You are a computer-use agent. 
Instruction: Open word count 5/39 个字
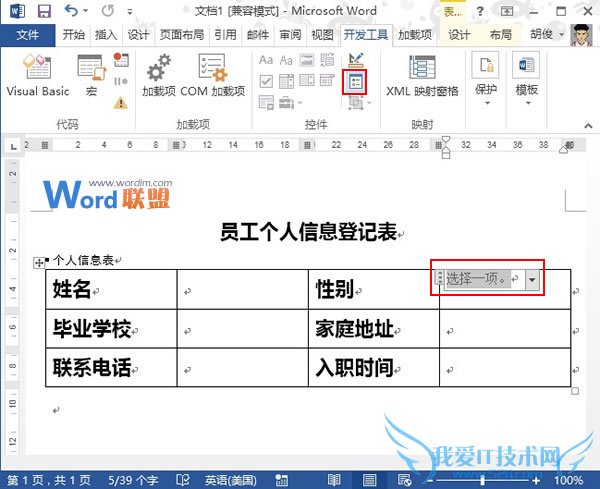click(133, 480)
